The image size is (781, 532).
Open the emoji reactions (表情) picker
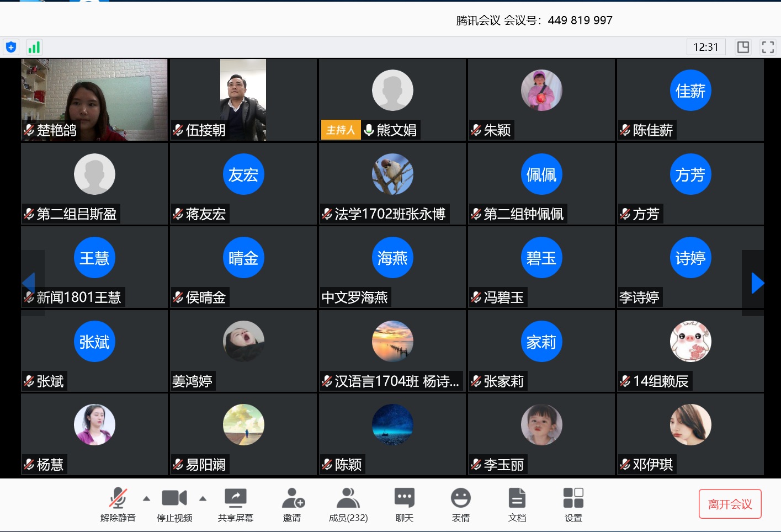461,504
